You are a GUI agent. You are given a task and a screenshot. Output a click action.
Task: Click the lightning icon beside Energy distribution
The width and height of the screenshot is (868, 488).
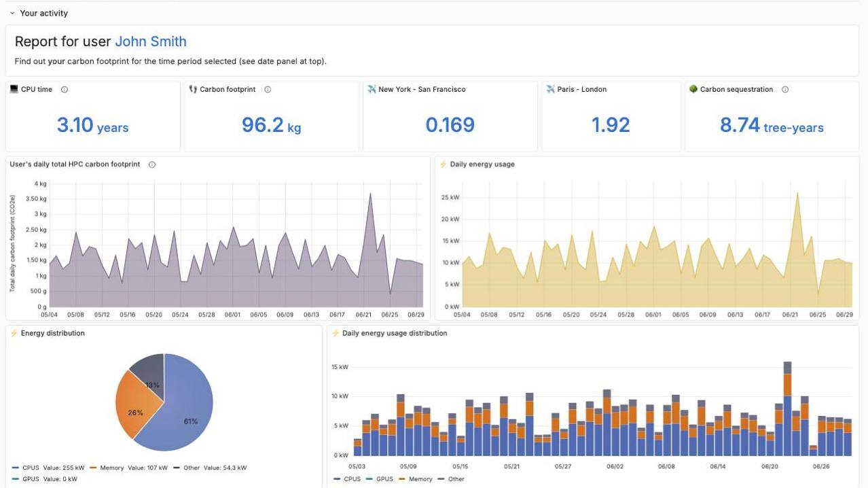point(14,333)
